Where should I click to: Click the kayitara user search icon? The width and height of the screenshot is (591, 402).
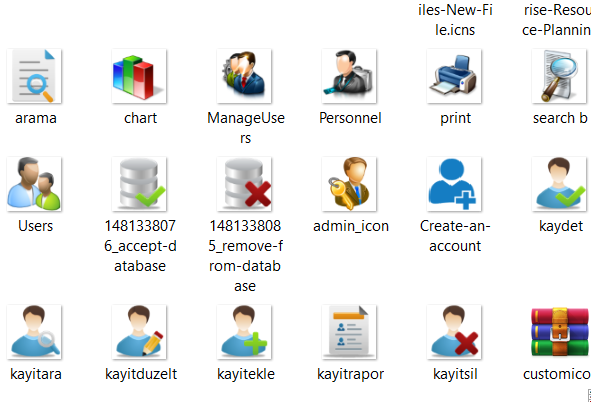(x=34, y=332)
